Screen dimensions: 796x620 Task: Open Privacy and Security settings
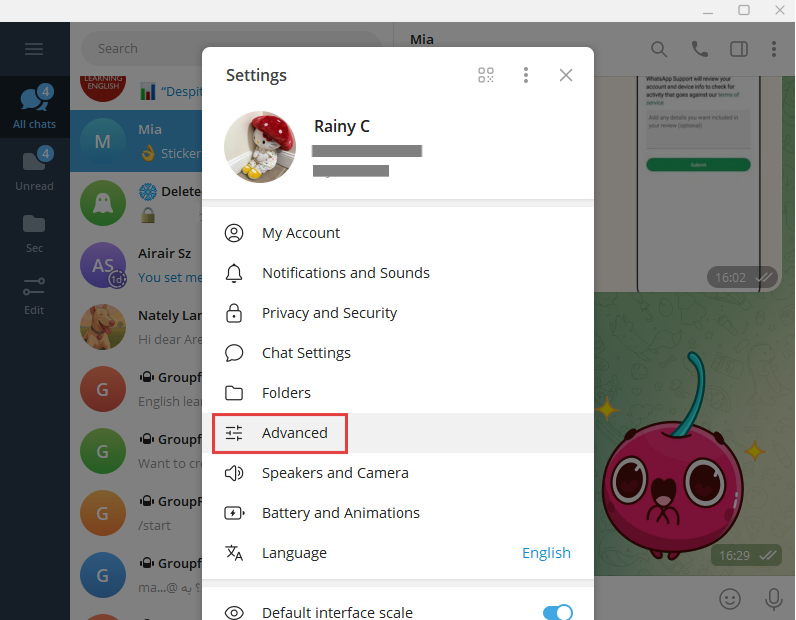pos(398,313)
